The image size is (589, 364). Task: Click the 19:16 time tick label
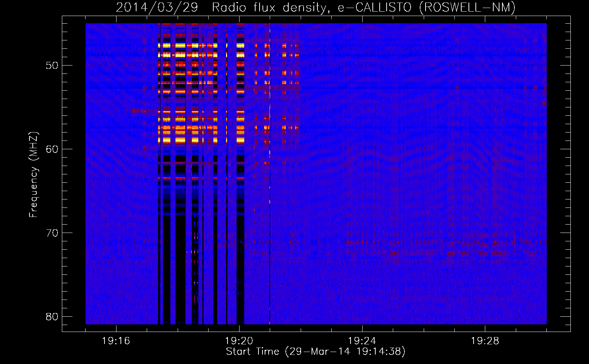click(116, 341)
